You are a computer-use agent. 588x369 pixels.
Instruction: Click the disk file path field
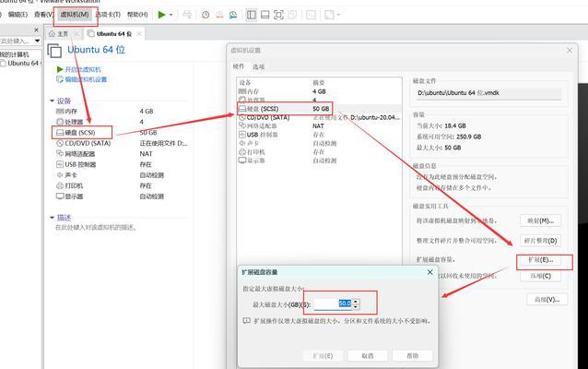pos(488,93)
